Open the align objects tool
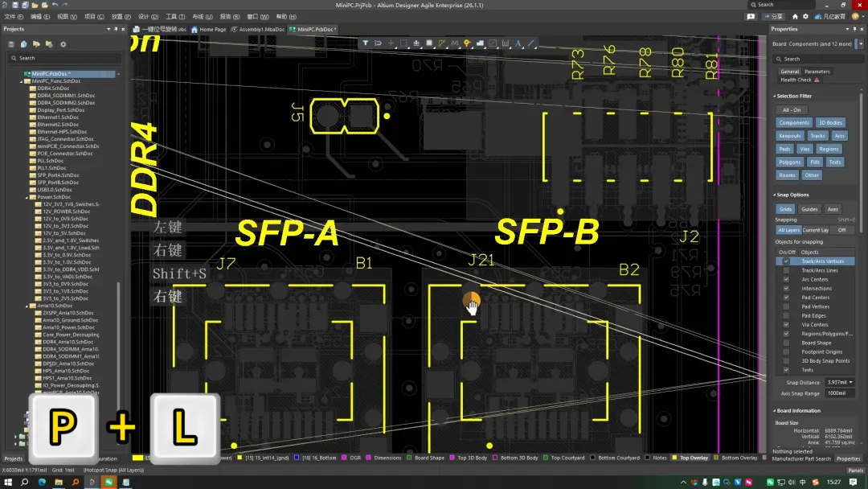The image size is (868, 489). 416,43
